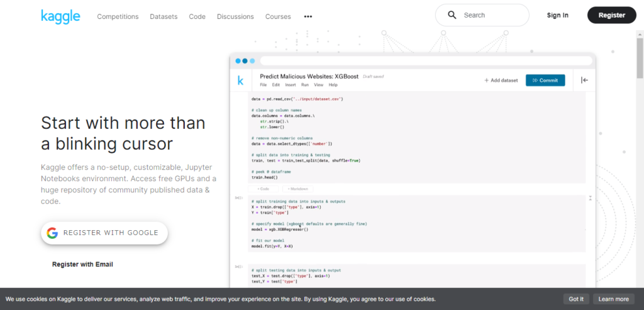
Task: Go to the Code section
Action: 197,17
